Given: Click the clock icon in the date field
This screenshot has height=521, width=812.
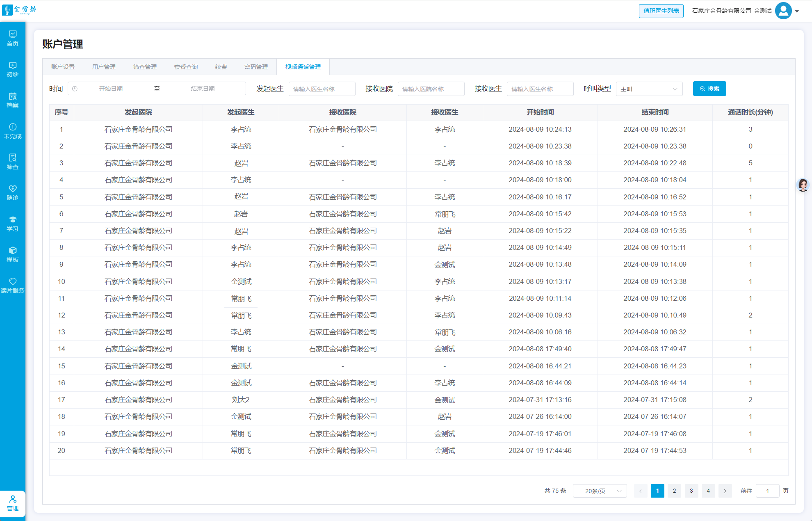Looking at the screenshot, I should (75, 89).
